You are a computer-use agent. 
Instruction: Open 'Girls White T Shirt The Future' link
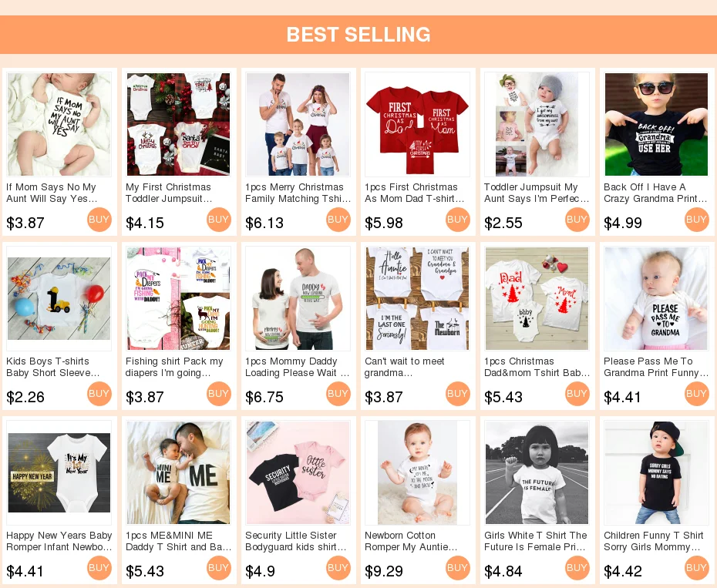point(536,541)
